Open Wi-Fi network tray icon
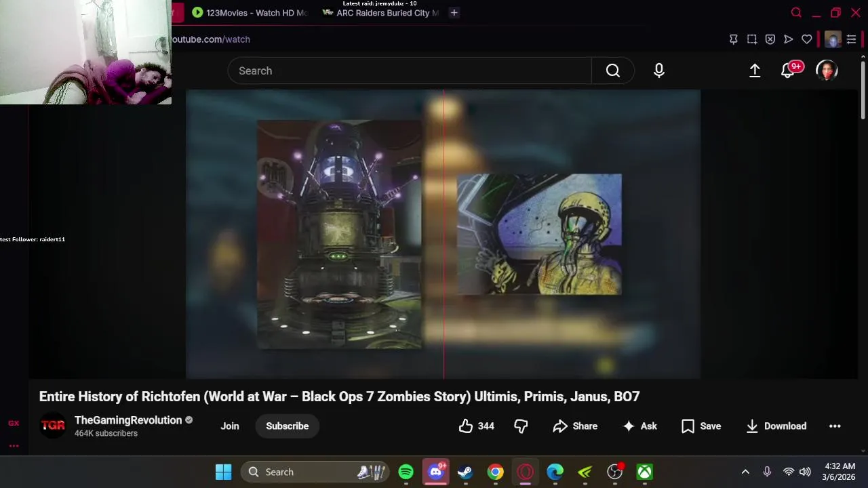 point(788,472)
